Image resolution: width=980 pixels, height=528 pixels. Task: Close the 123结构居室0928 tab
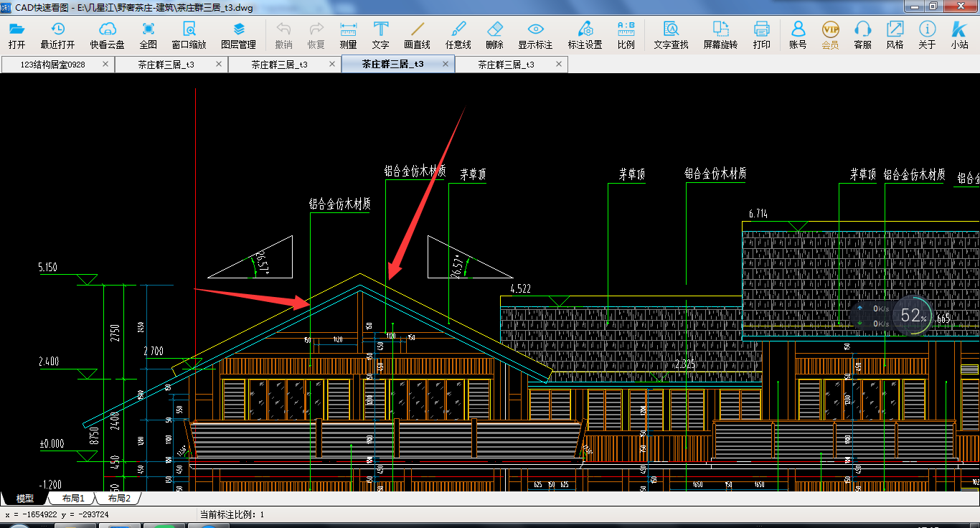click(x=105, y=64)
